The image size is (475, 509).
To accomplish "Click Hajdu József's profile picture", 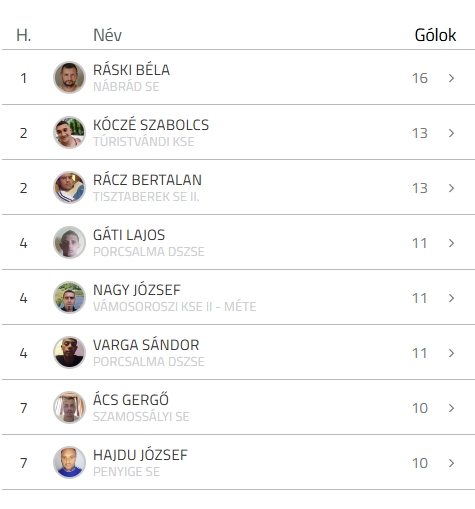I will (x=69, y=462).
